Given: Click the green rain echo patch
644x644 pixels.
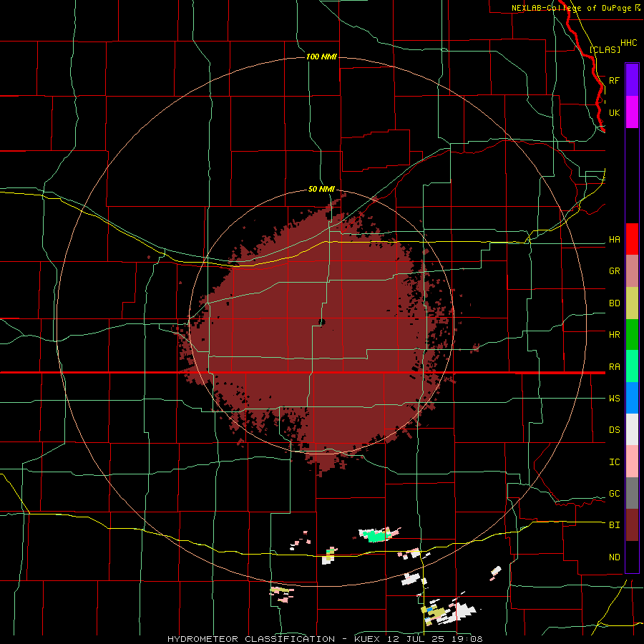Looking at the screenshot, I should (x=376, y=536).
